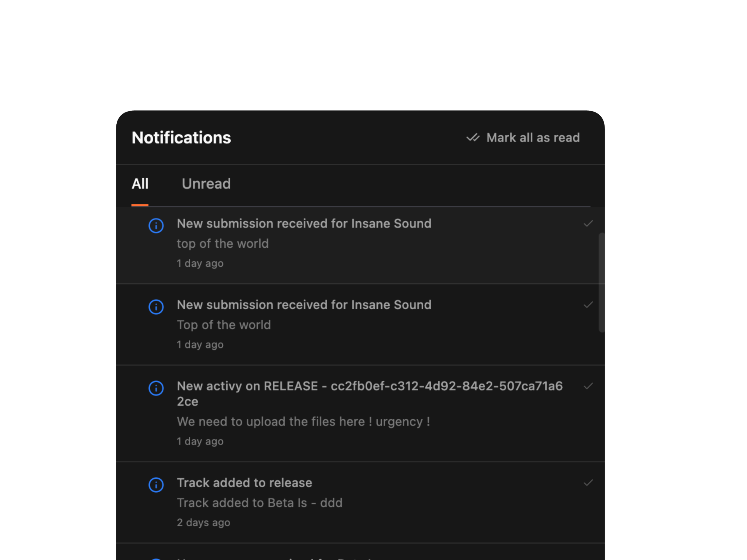
Task: Mark the RELEASE activity notification as read
Action: coord(588,386)
